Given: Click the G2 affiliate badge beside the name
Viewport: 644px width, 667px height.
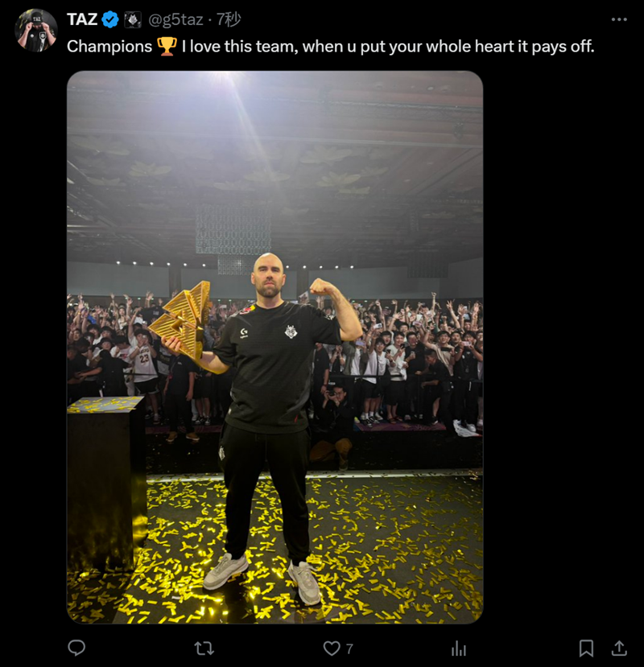Looking at the screenshot, I should pos(132,19).
